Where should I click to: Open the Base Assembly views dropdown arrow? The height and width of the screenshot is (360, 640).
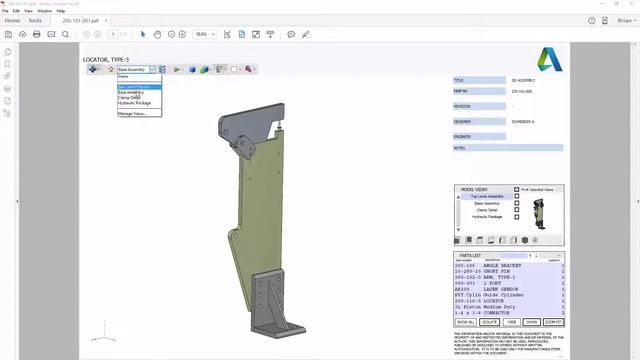click(x=152, y=69)
